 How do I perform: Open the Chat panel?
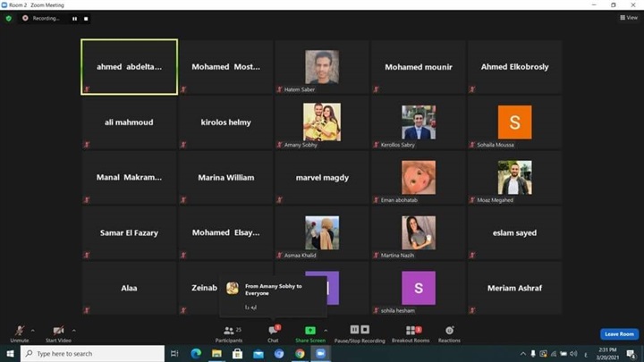pyautogui.click(x=273, y=332)
